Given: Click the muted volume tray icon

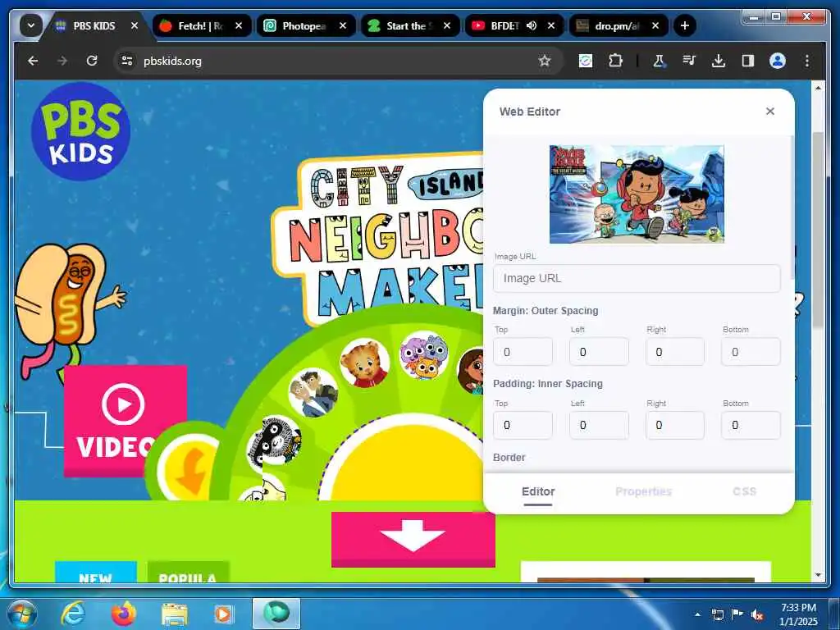Looking at the screenshot, I should click(757, 614).
